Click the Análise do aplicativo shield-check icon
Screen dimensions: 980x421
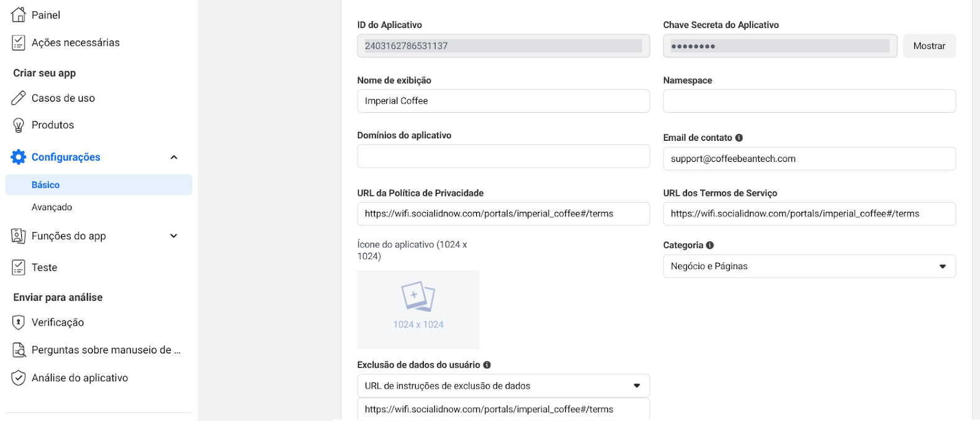tap(19, 378)
